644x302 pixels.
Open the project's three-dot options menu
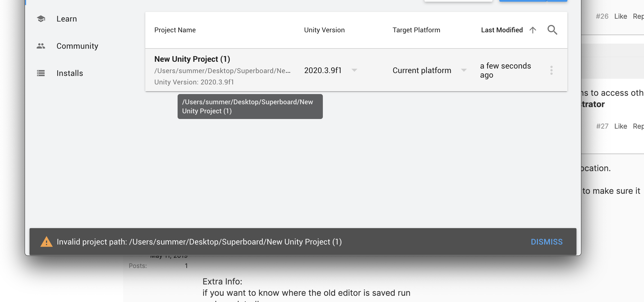point(551,70)
